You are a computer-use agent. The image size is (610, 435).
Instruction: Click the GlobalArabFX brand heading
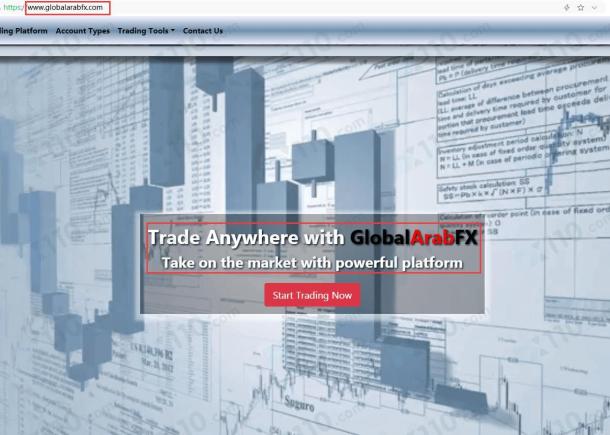pos(414,237)
